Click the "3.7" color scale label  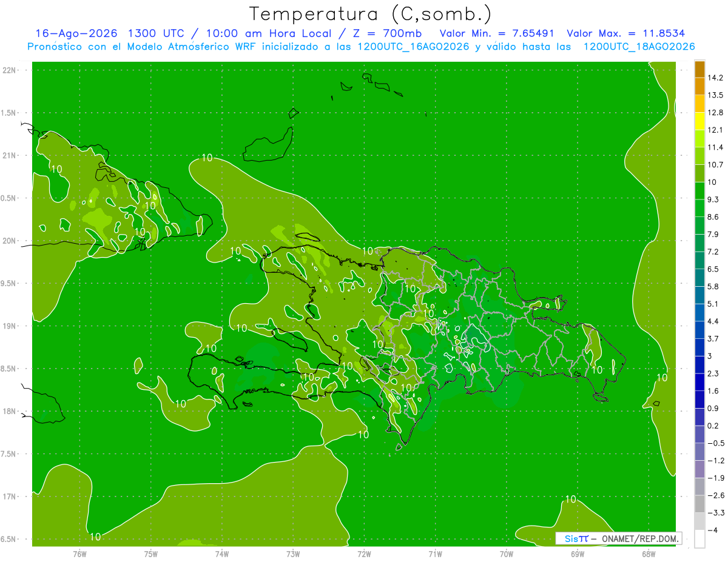713,338
